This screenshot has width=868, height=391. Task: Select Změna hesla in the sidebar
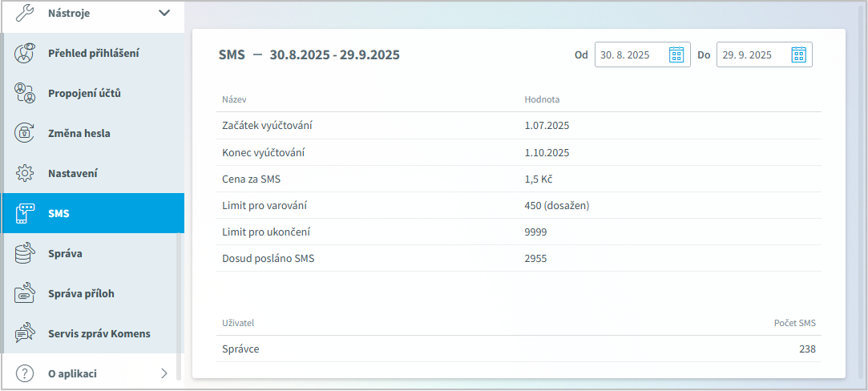[79, 133]
